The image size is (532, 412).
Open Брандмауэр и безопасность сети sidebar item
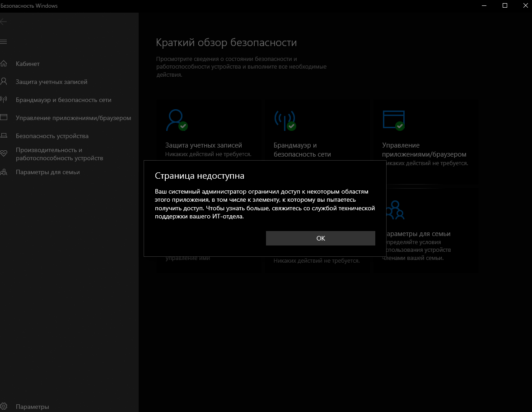63,100
